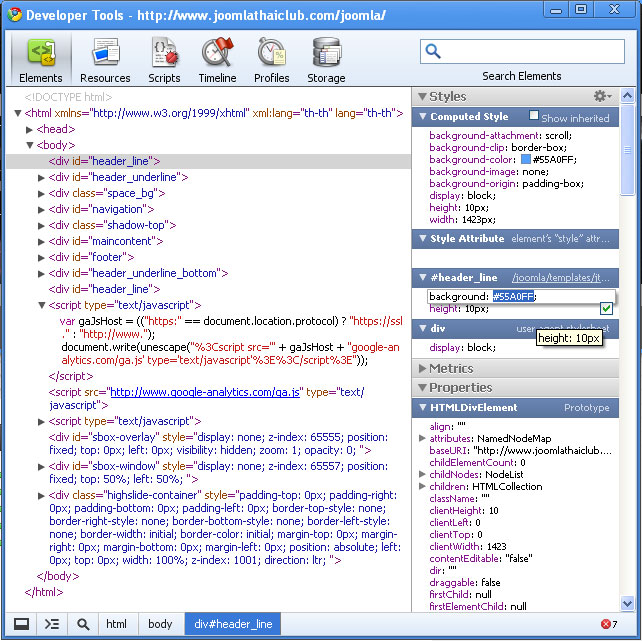
Task: Open the Elements panel
Action: point(41,60)
